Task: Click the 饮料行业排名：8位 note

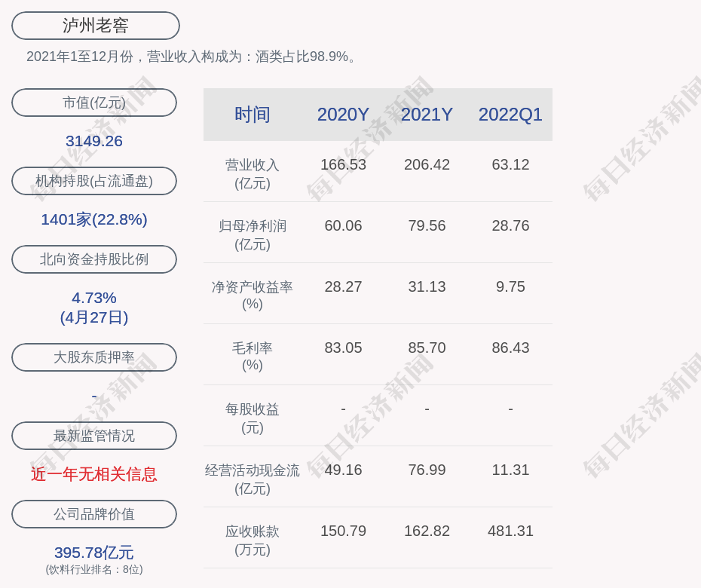Action: tap(94, 569)
